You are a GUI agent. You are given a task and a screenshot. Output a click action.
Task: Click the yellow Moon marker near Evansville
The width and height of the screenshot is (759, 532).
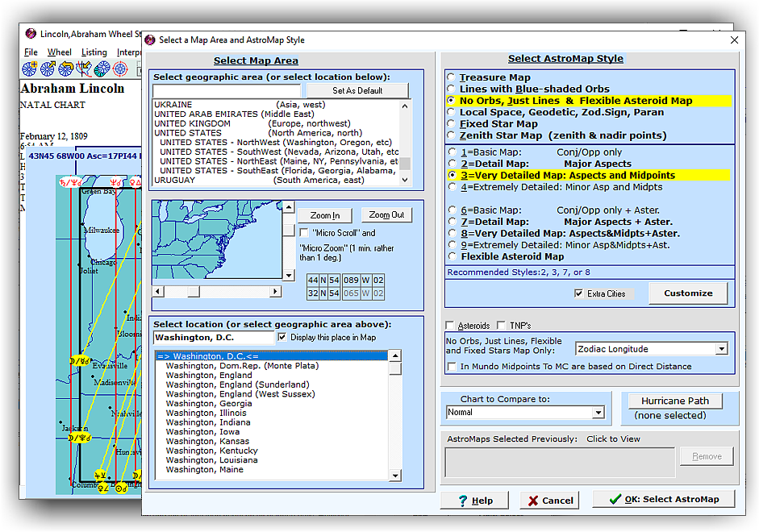point(80,361)
